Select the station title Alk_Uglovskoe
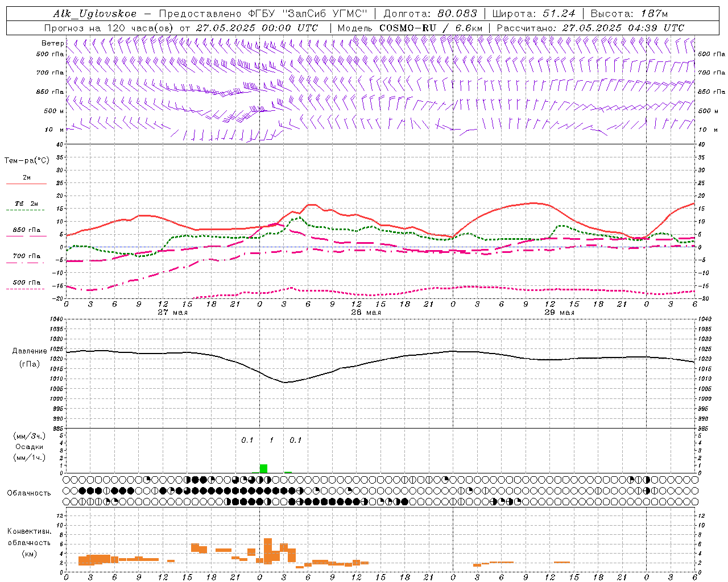This screenshot has height=582, width=728. tap(95, 14)
